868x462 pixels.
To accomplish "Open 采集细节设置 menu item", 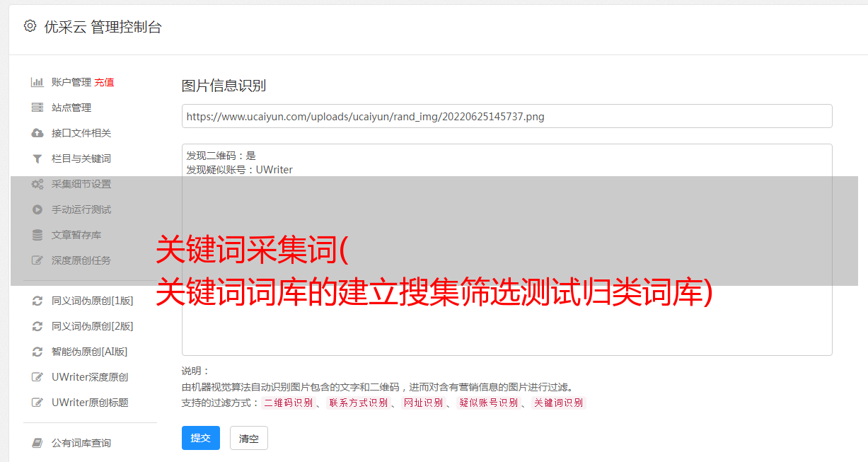I will click(x=81, y=184).
